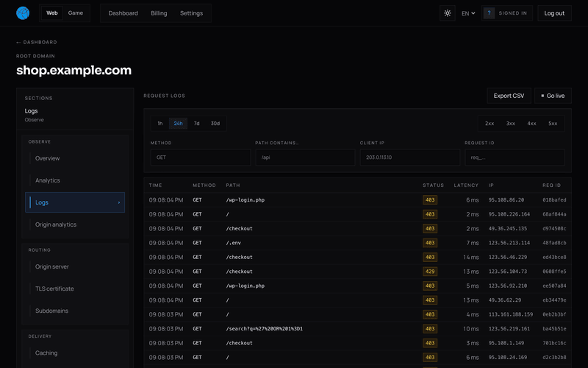
Task: Focus the Request ID input field
Action: pyautogui.click(x=514, y=158)
